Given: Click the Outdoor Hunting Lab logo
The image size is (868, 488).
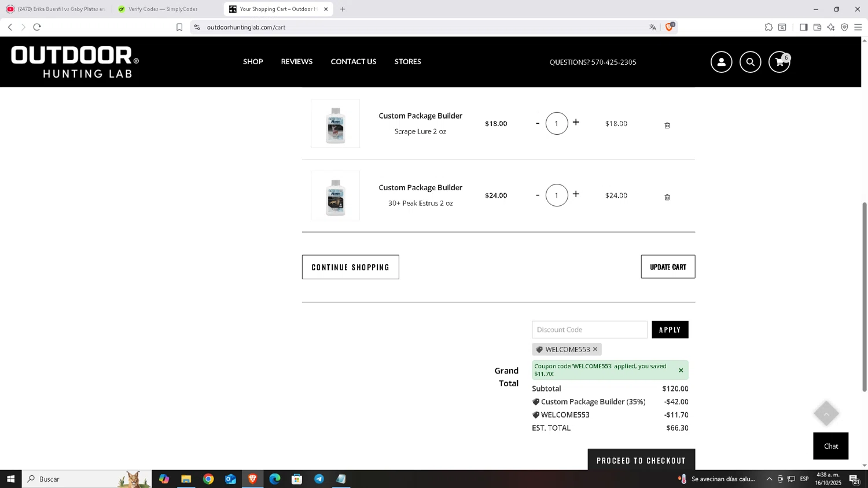Looking at the screenshot, I should tap(75, 62).
